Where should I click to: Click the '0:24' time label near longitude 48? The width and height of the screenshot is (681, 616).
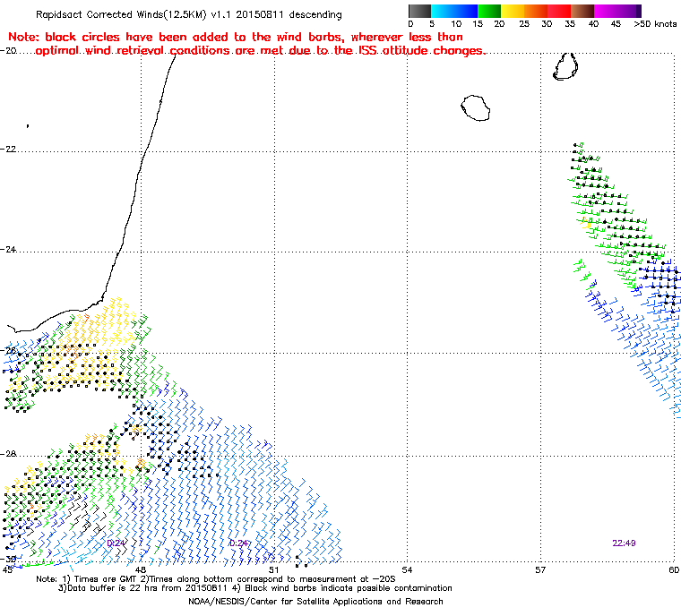coord(116,543)
